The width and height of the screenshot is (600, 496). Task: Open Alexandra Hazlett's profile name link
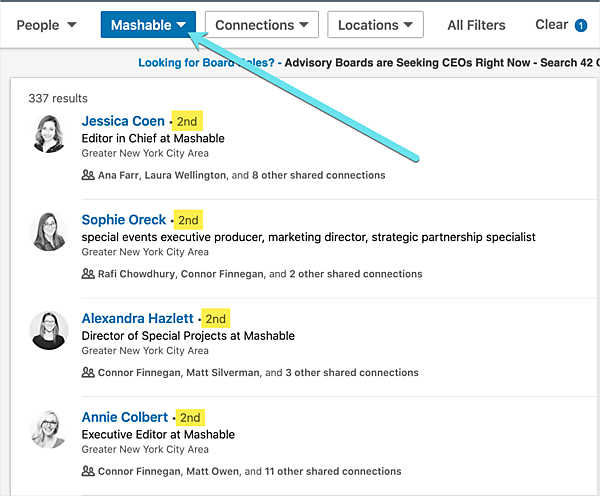[x=138, y=318]
